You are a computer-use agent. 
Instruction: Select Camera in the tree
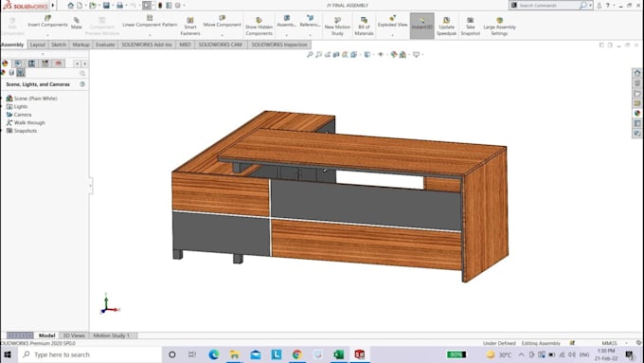coord(23,115)
